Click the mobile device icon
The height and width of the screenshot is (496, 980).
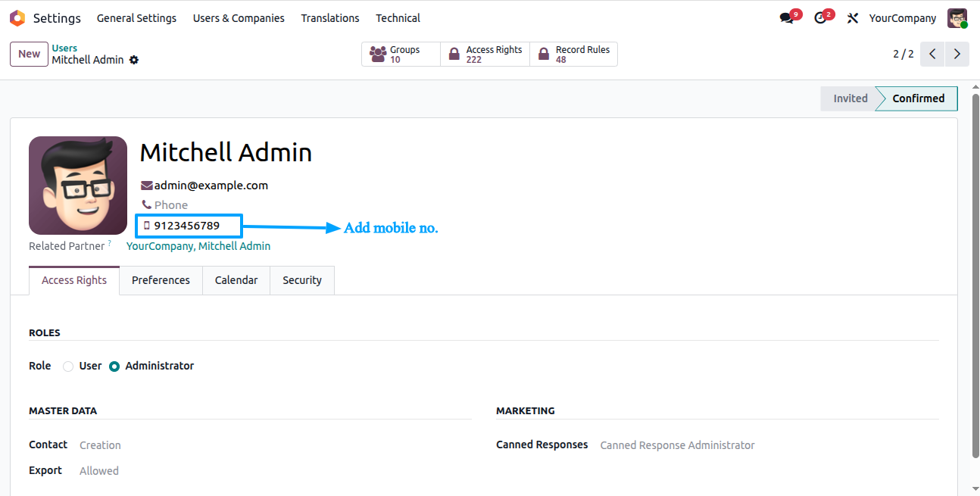[x=147, y=226]
